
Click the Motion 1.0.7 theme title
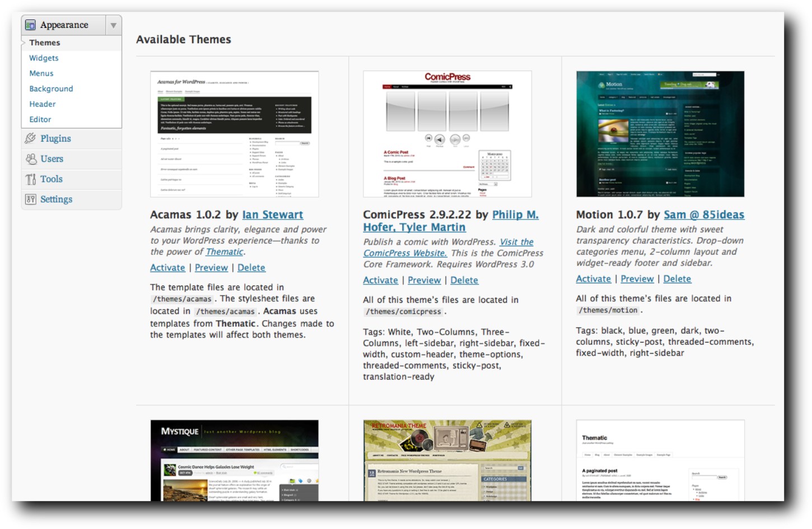pos(609,214)
